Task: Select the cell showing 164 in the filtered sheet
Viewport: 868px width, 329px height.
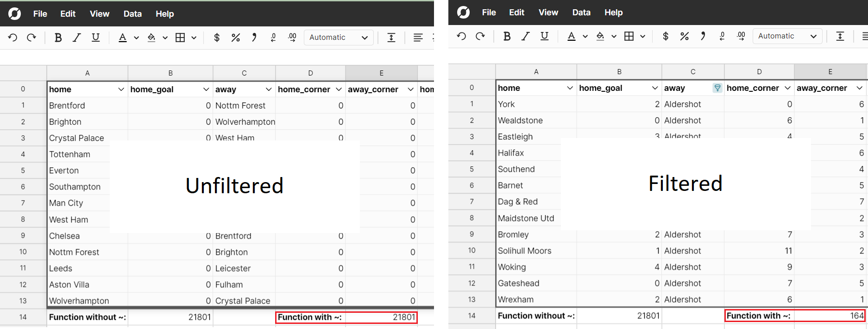Action: coord(829,316)
